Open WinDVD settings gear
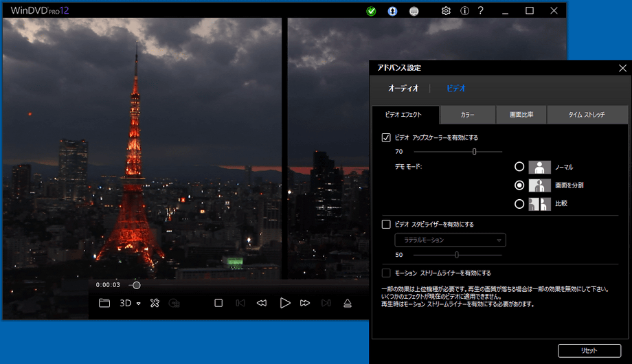The image size is (632, 364). coord(446,11)
